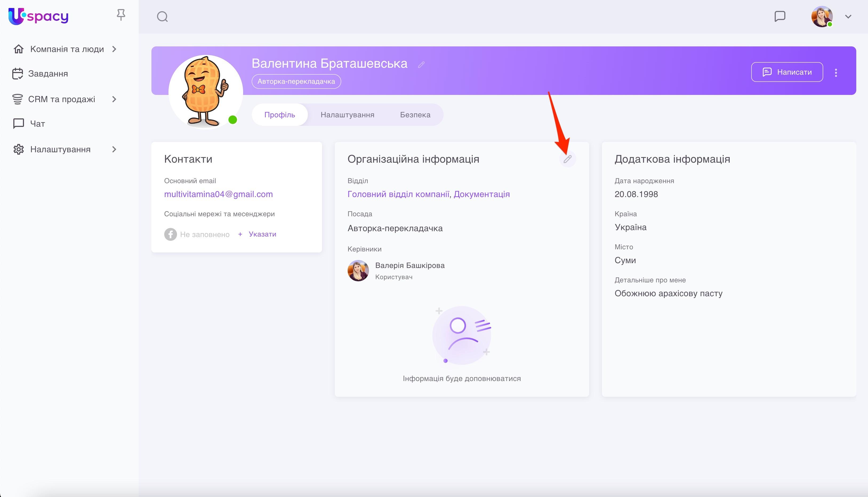Click the green online status dot on the avatar
The height and width of the screenshot is (497, 868).
coord(233,119)
